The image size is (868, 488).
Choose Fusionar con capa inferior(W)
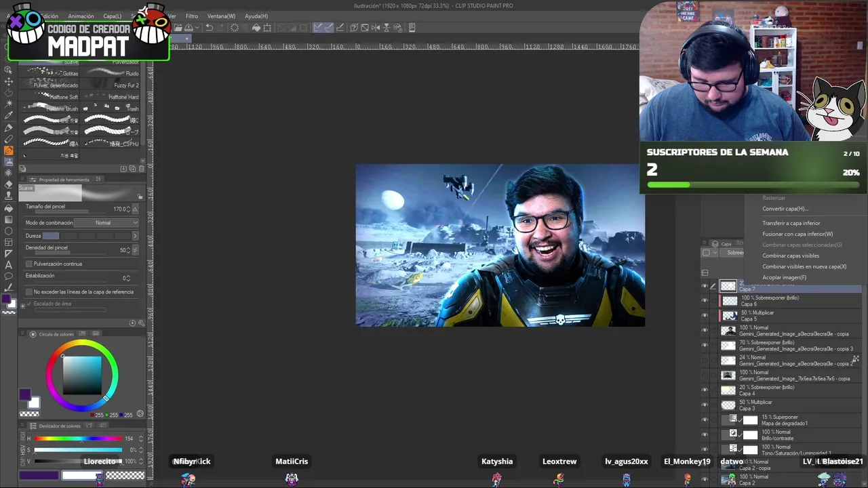pos(797,234)
